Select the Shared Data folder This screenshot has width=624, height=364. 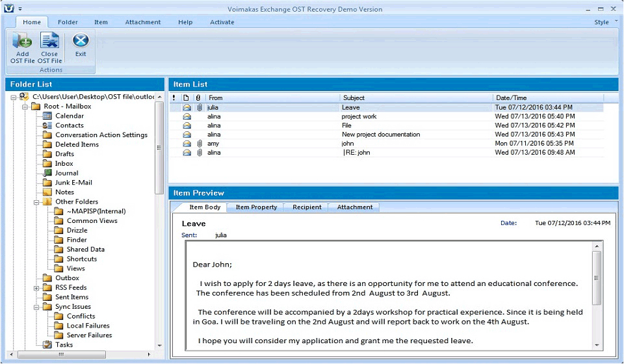[86, 250]
